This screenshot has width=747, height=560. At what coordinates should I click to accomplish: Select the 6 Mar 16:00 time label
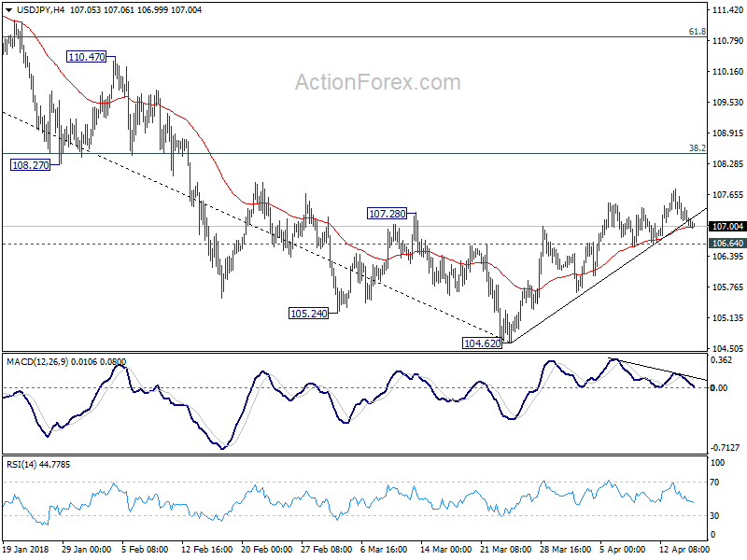tap(384, 549)
